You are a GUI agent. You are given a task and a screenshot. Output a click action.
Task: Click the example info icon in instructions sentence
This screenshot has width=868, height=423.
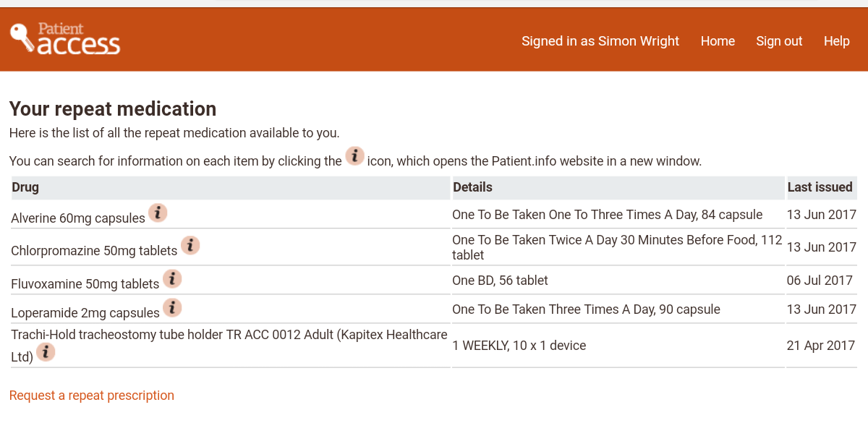354,156
